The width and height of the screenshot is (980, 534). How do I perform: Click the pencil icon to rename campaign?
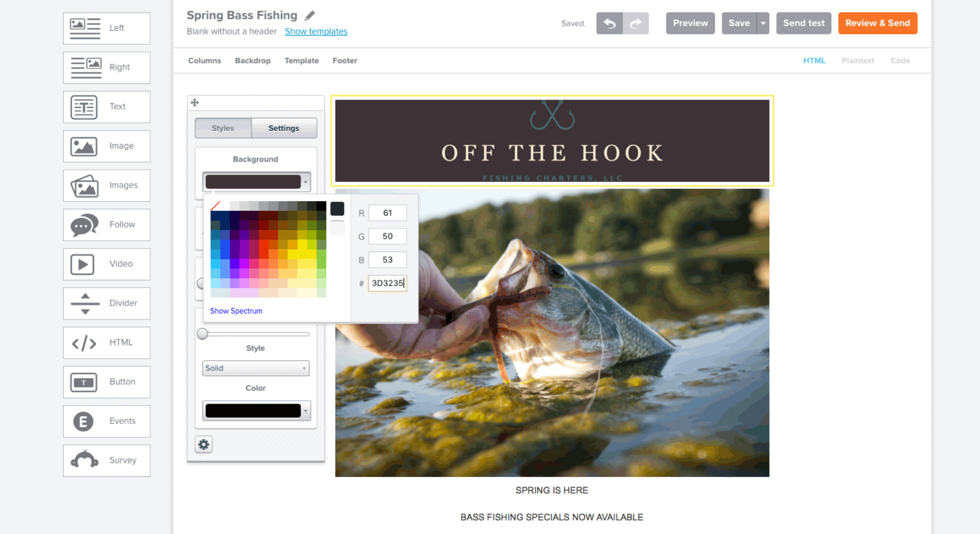(309, 15)
